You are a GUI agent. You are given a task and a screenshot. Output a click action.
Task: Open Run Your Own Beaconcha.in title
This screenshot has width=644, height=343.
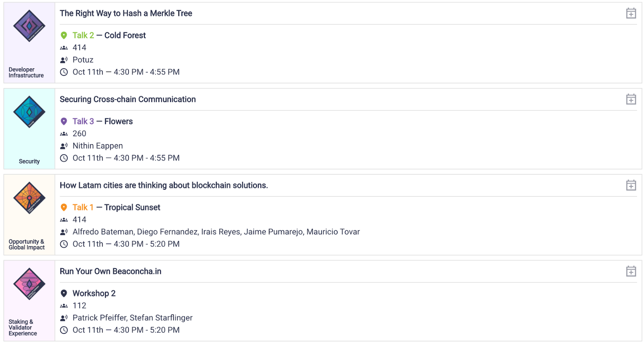tap(110, 271)
